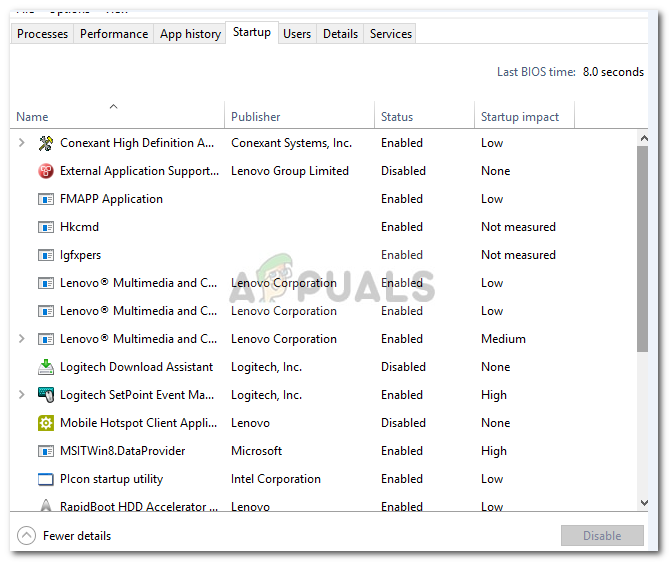Screen dimensions: 669x562
Task: Sort list by Publisher column header
Action: (x=300, y=116)
